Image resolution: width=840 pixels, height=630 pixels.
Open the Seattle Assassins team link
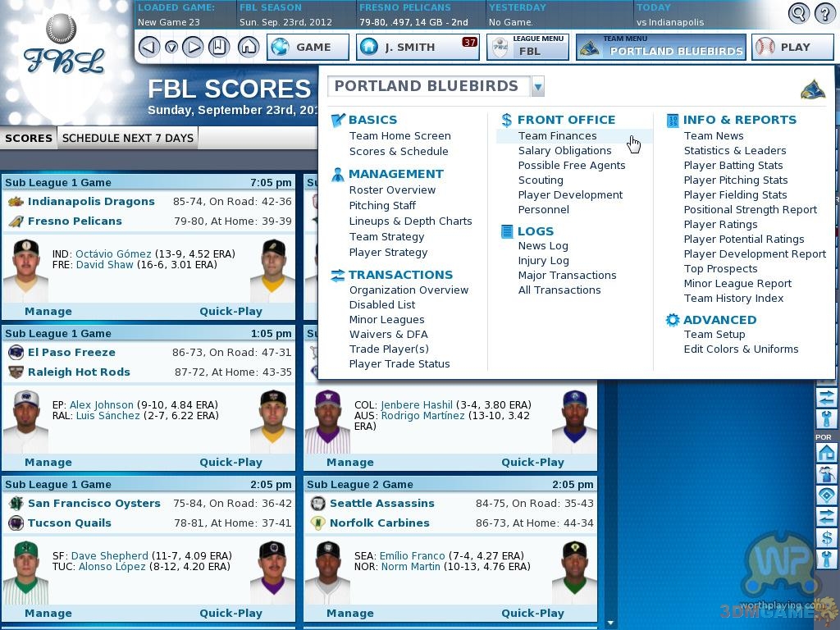point(381,504)
